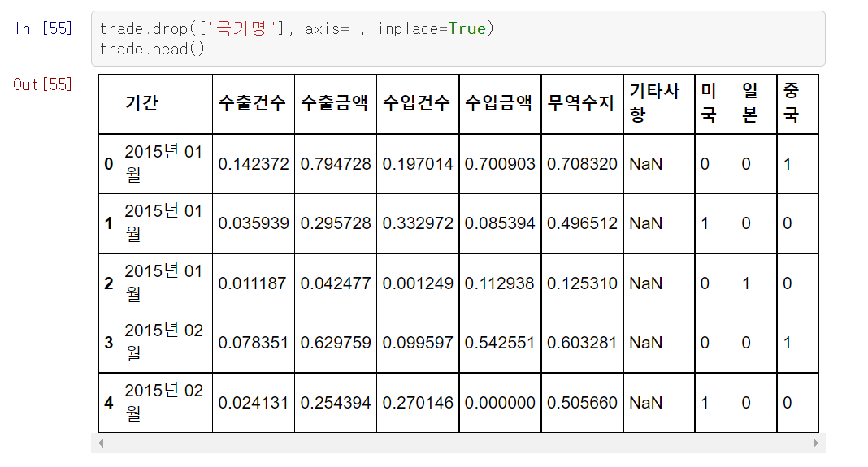
Task: Click row index 0
Action: pos(109,164)
